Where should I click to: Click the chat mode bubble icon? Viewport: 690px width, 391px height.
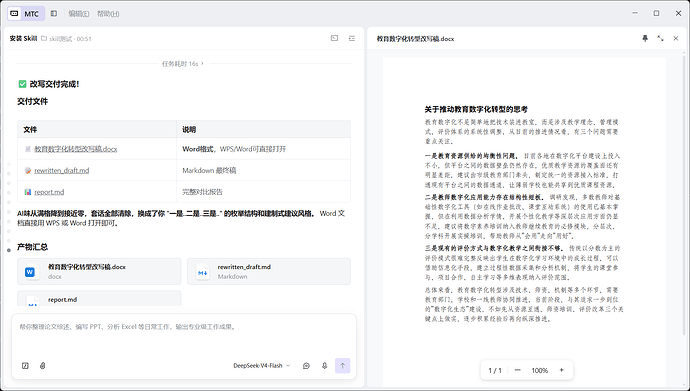pyautogui.click(x=306, y=365)
